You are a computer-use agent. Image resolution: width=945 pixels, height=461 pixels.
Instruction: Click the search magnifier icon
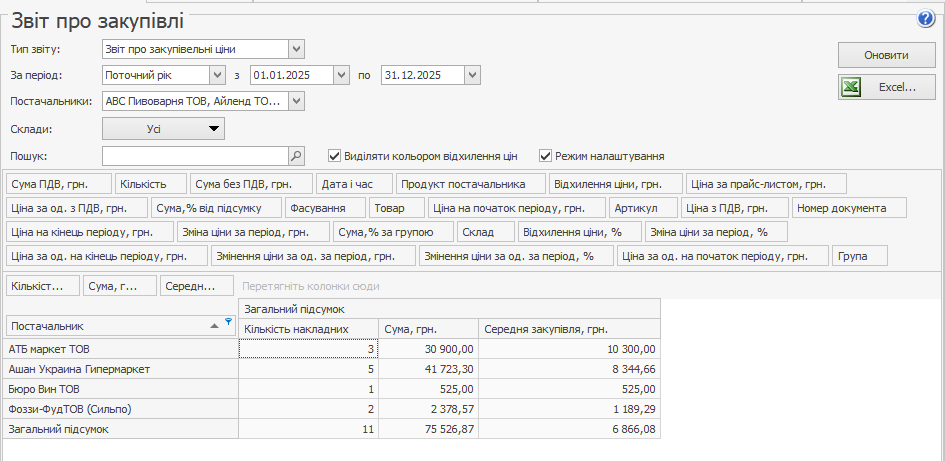(296, 156)
